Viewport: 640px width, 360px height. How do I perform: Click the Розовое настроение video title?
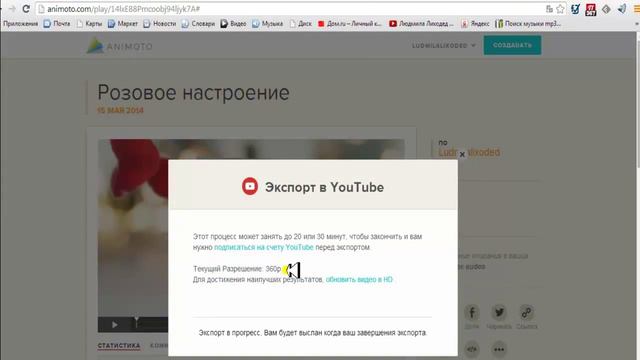[193, 93]
